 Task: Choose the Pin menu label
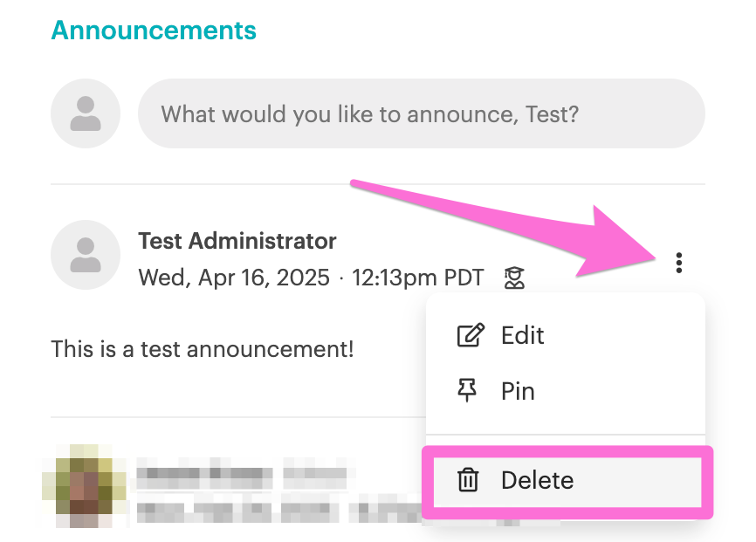tap(518, 391)
